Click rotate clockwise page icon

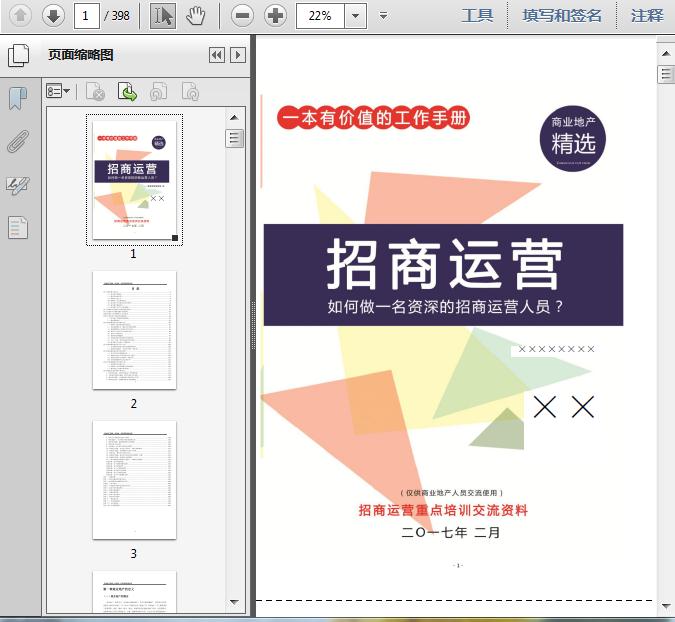click(x=190, y=91)
